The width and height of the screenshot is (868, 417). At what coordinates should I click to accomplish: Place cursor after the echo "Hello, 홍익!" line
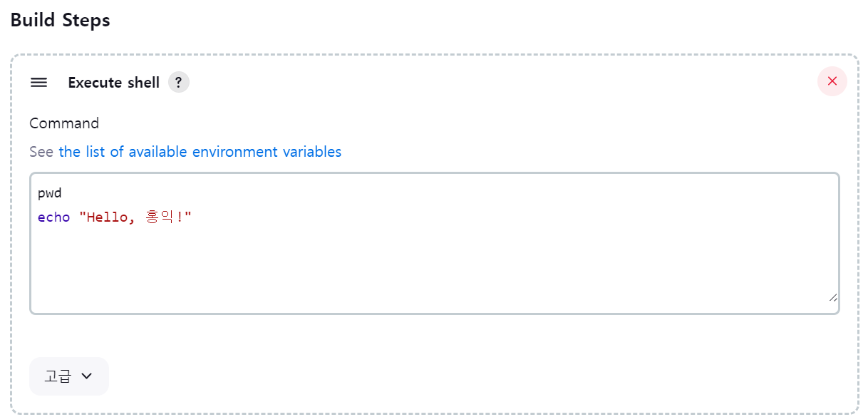pos(195,217)
